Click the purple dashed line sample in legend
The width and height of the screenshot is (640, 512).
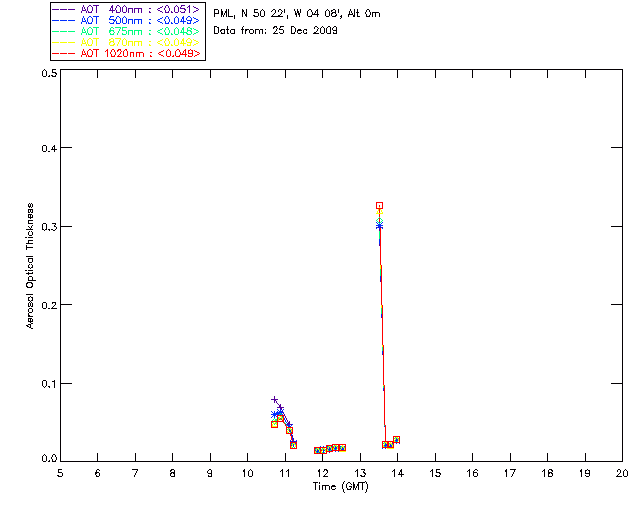pyautogui.click(x=64, y=9)
